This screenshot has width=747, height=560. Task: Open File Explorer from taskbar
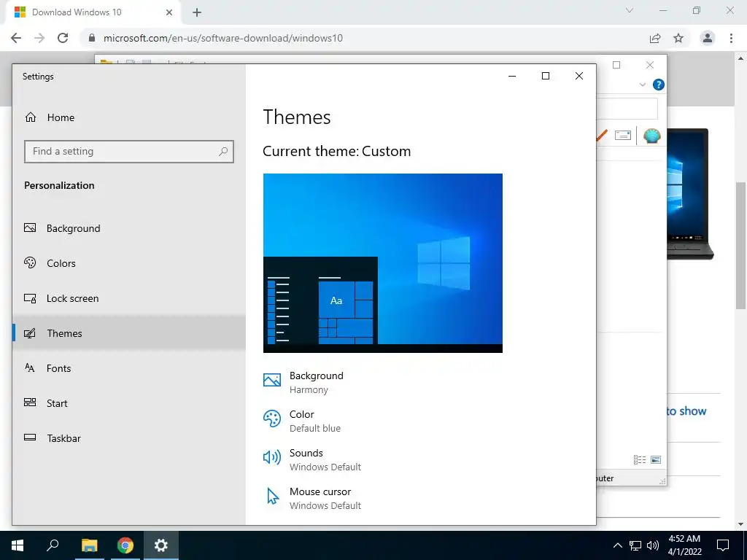pyautogui.click(x=89, y=545)
